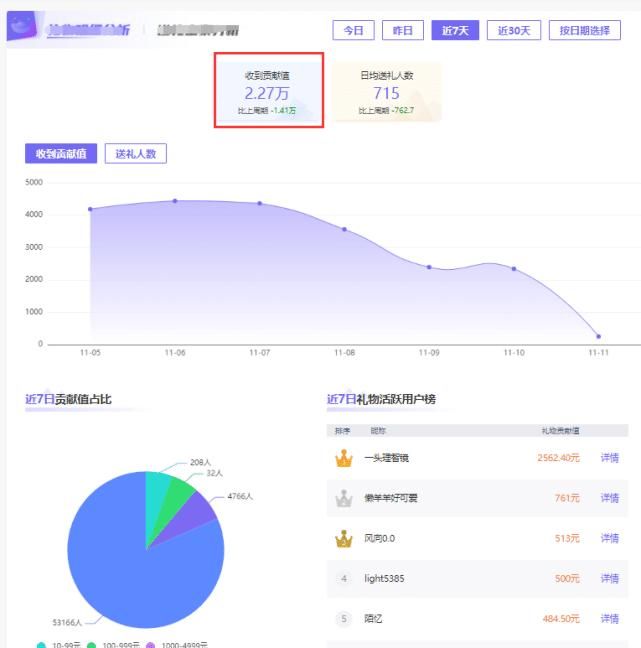The width and height of the screenshot is (641, 648).
Task: Toggle the 1000-4999元 legend item
Action: pos(177,645)
